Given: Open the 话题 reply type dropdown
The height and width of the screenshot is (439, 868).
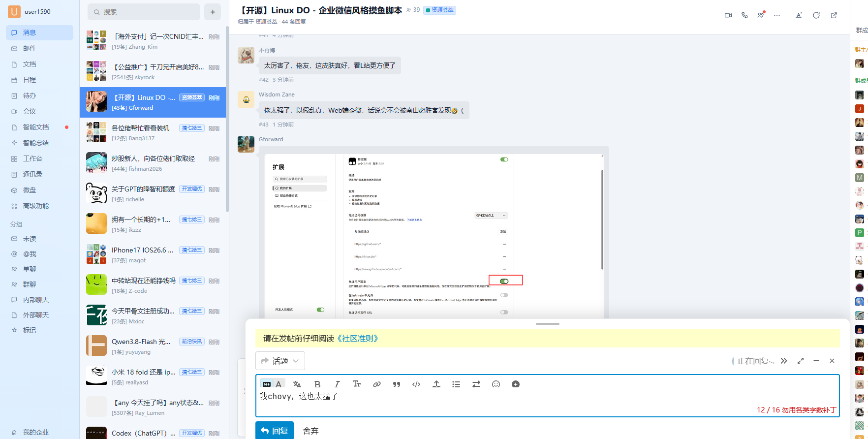Looking at the screenshot, I should point(280,361).
